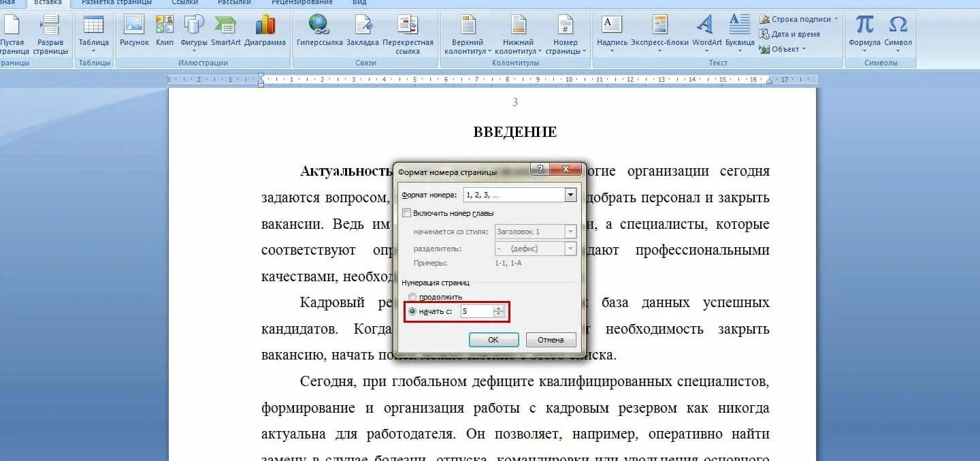Click the ВВЕДЕНИЕ heading
The width and height of the screenshot is (980, 461).
click(x=515, y=132)
